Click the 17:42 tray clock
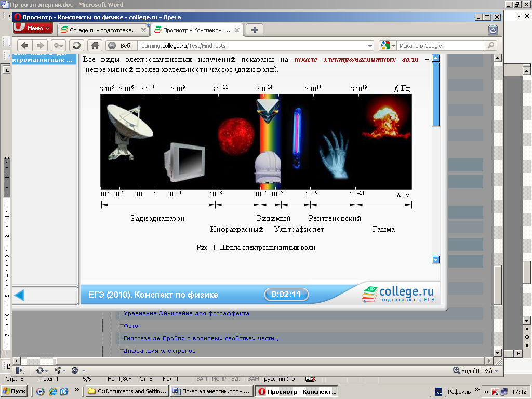The width and height of the screenshot is (532, 399). tap(519, 392)
